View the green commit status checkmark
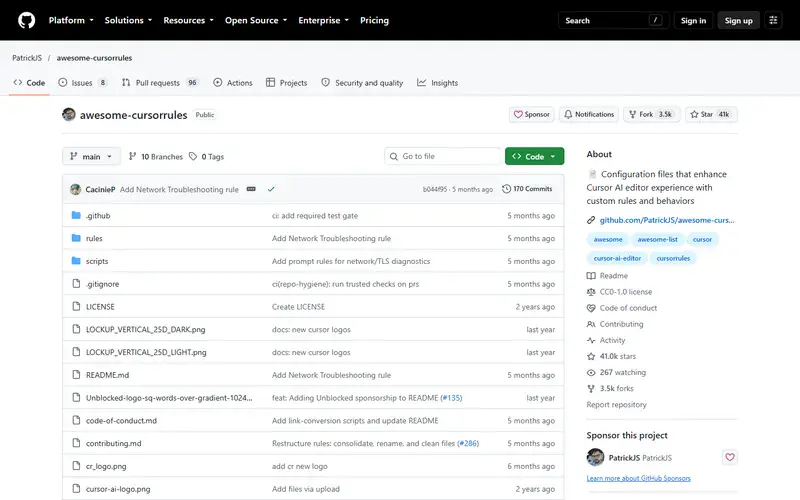Screen dimensions: 800x500 (x=271, y=189)
